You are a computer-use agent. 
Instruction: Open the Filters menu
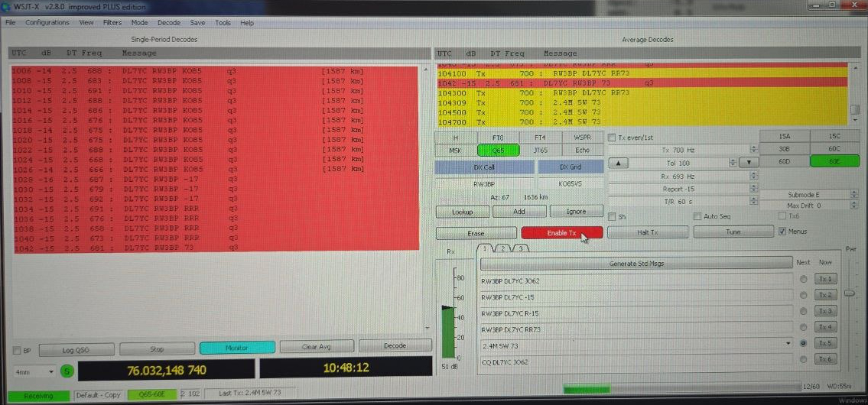coord(112,23)
